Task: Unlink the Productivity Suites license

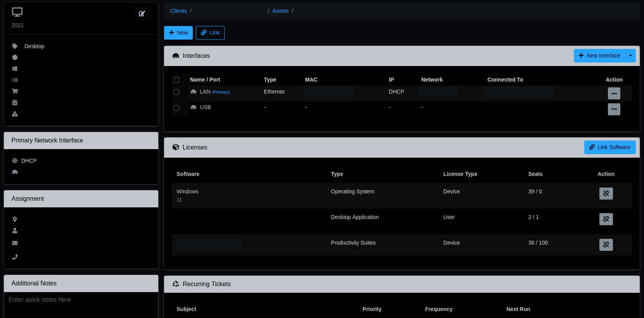Action: pos(606,245)
